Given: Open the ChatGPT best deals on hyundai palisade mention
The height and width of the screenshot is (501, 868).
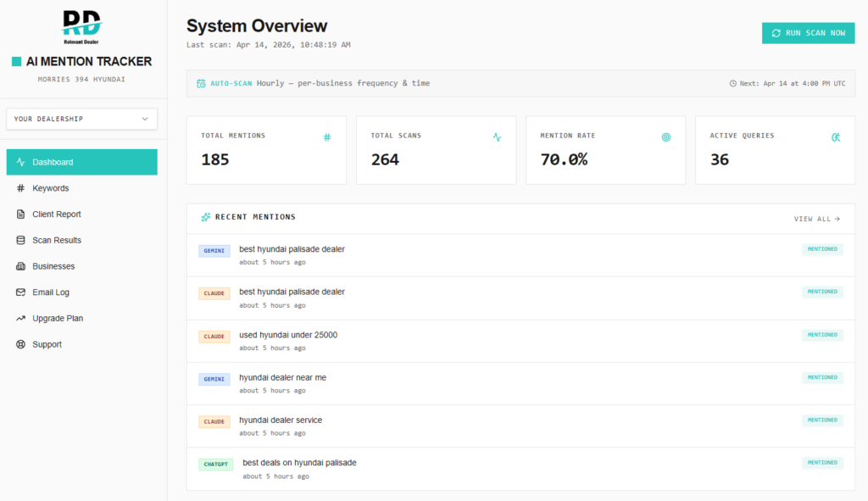Looking at the screenshot, I should point(299,463).
